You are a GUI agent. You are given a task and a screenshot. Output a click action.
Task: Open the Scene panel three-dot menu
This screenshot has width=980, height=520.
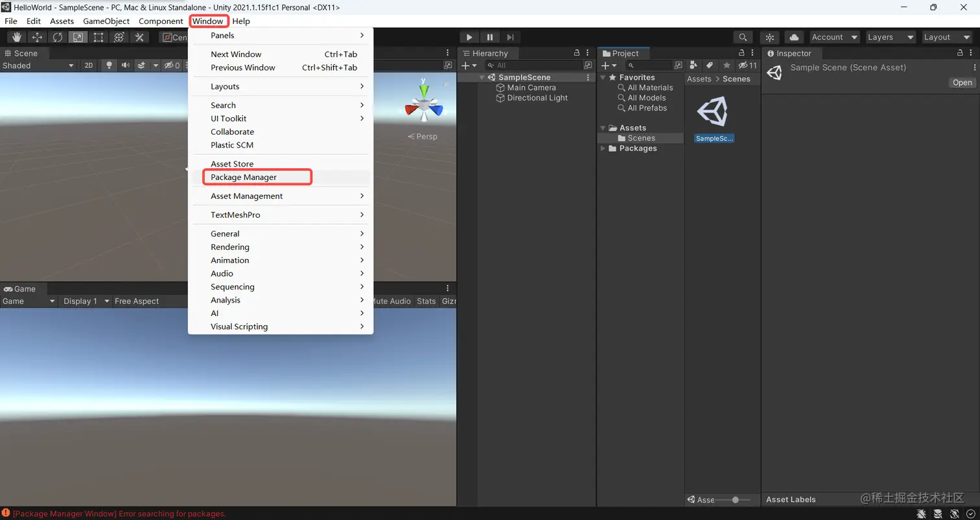tap(447, 53)
